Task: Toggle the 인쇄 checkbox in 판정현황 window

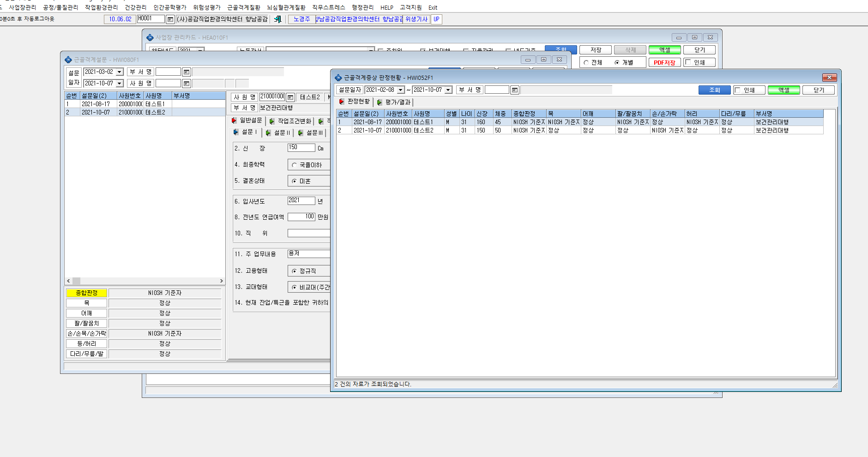Action: 738,90
